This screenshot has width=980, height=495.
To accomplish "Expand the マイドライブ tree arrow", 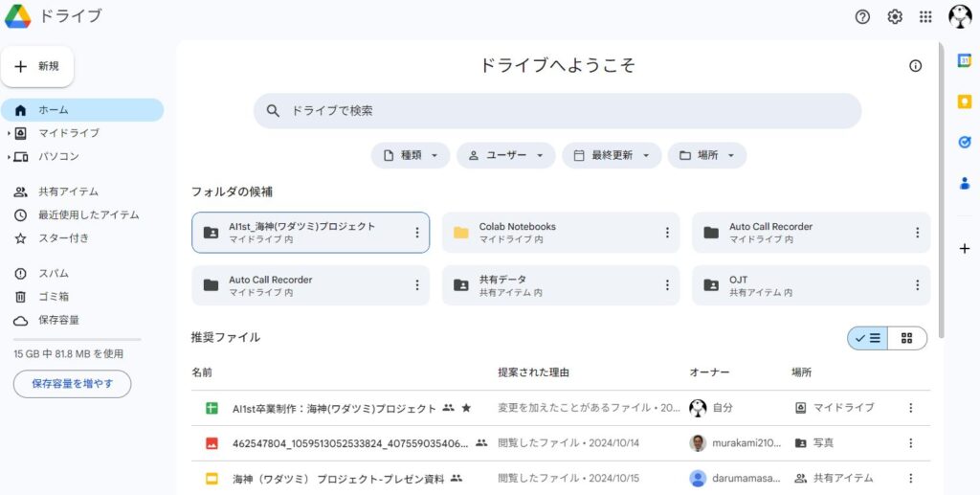I will 8,133.
